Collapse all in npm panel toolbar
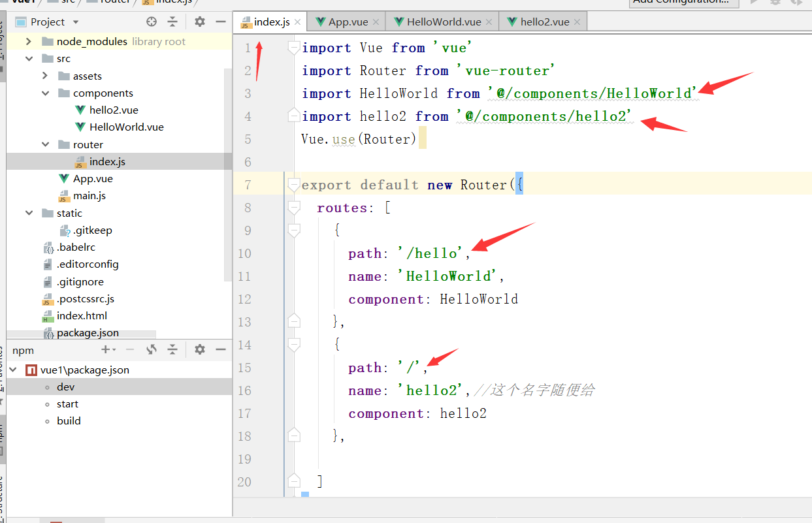This screenshot has width=812, height=523. [172, 349]
